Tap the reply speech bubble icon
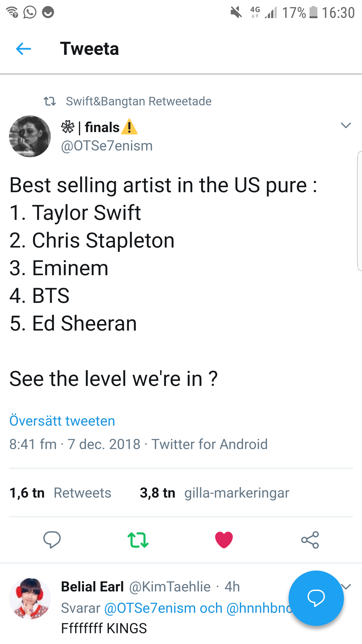362x644 pixels. pyautogui.click(x=52, y=540)
